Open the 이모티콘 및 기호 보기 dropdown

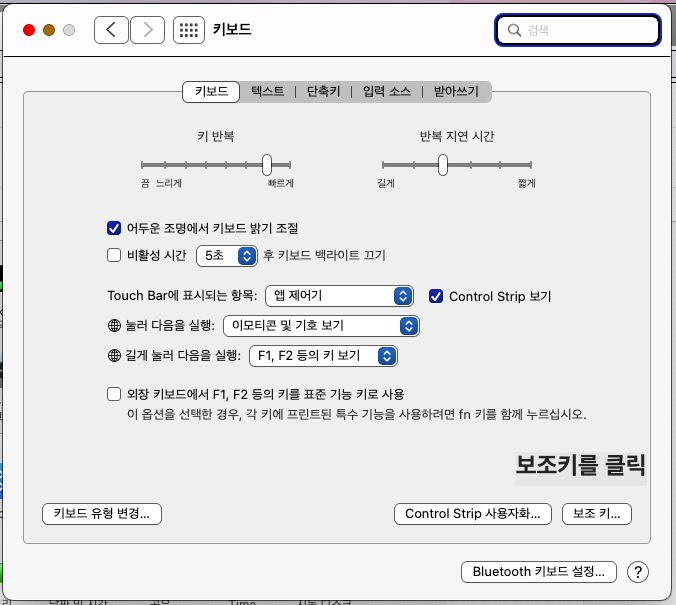pyautogui.click(x=321, y=326)
